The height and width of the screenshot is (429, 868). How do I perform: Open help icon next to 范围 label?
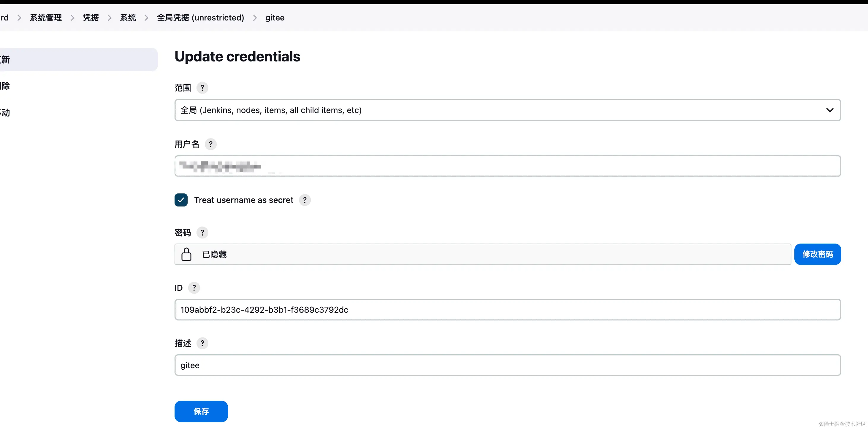(x=202, y=88)
